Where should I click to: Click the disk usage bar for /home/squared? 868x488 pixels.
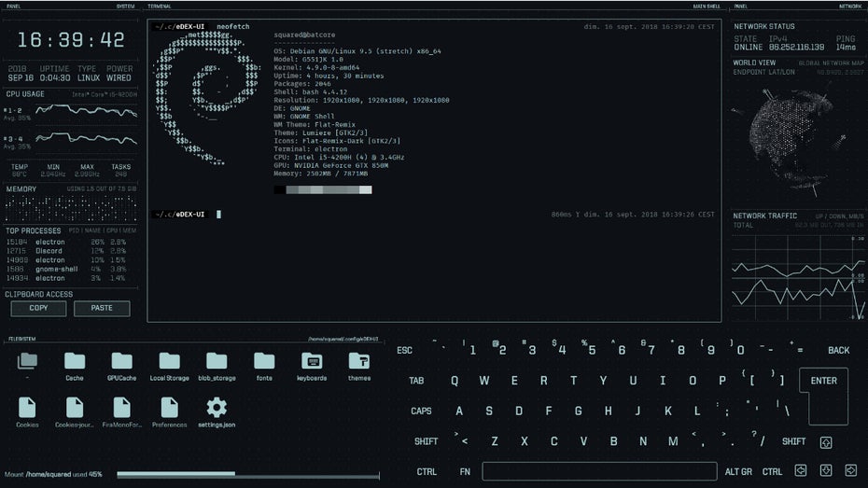pos(247,475)
